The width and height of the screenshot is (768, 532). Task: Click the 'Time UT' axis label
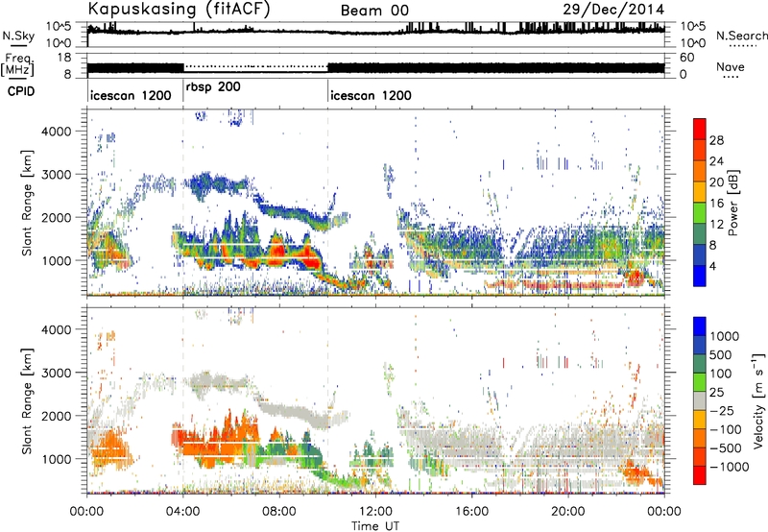pos(375,526)
